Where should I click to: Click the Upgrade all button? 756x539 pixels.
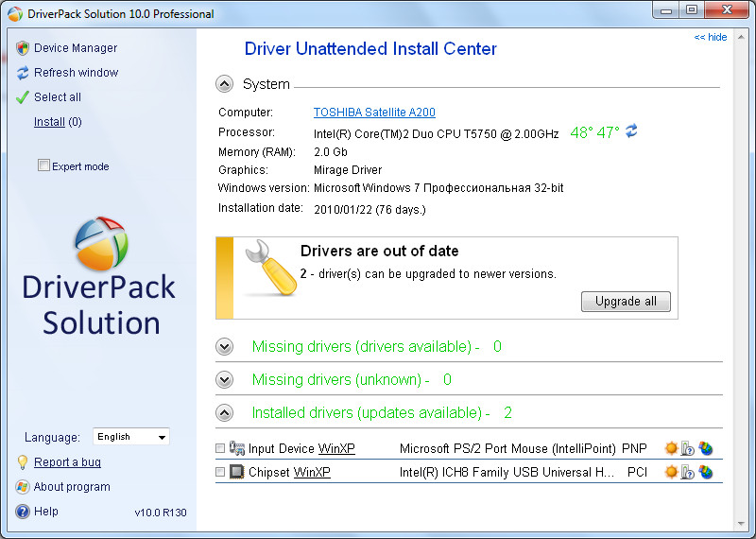[626, 302]
